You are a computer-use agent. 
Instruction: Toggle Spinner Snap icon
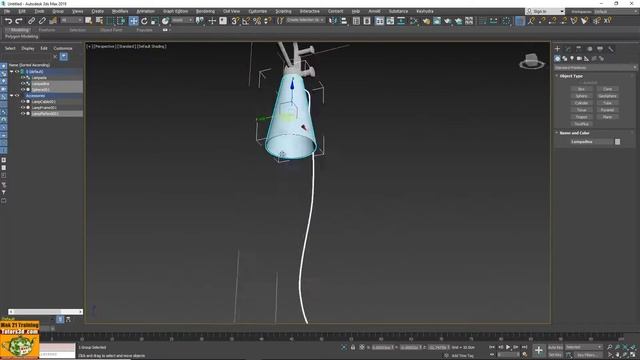point(267,21)
